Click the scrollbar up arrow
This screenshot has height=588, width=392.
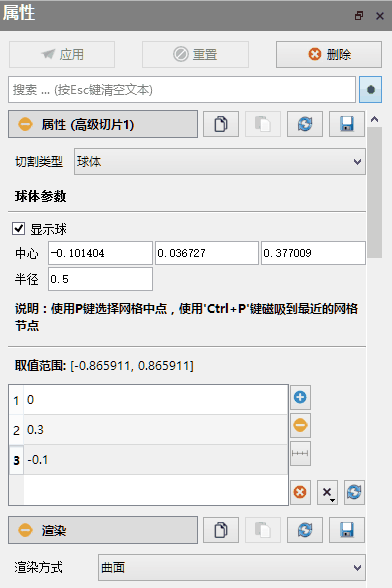pyautogui.click(x=374, y=119)
